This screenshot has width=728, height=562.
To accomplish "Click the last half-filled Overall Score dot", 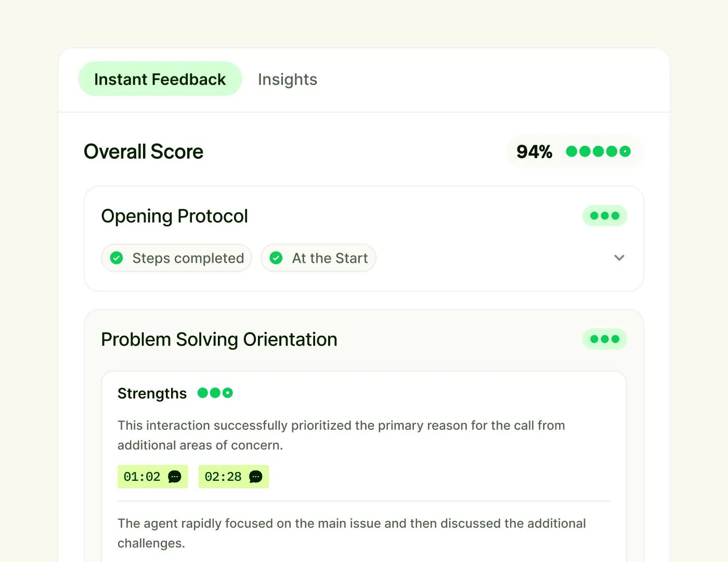I will pos(626,151).
